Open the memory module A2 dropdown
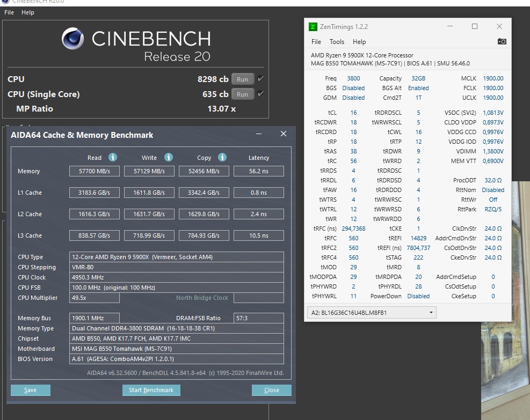This screenshot has height=420, width=530. pos(372,313)
